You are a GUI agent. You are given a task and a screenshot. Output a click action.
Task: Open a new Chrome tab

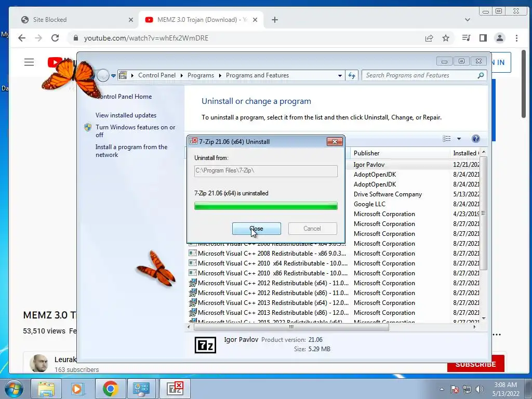(275, 20)
